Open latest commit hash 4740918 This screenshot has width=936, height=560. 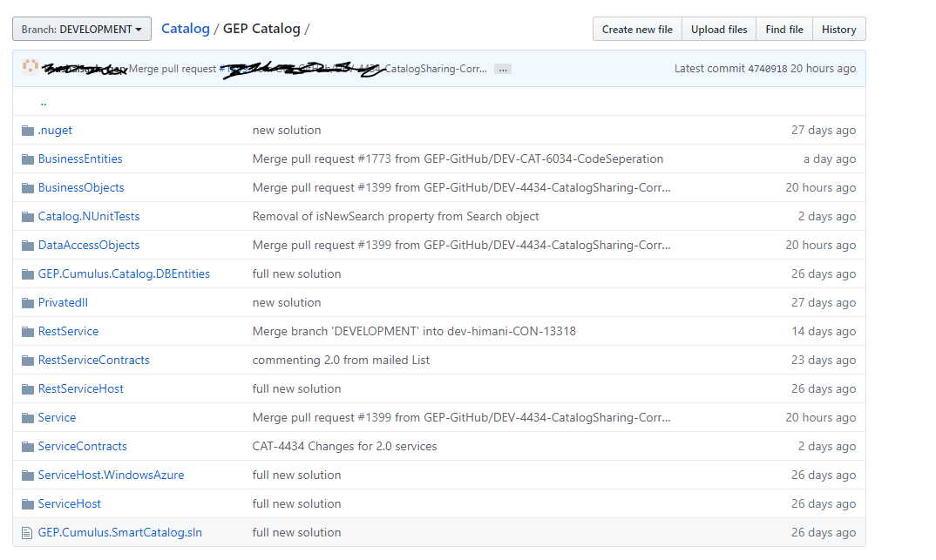click(x=767, y=69)
